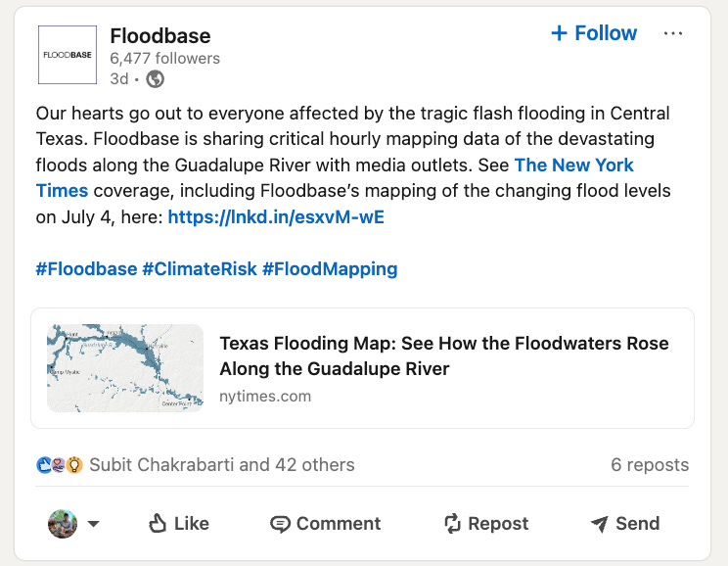Click the globe public visibility icon
Viewport: 728px width, 566px height.
click(156, 79)
